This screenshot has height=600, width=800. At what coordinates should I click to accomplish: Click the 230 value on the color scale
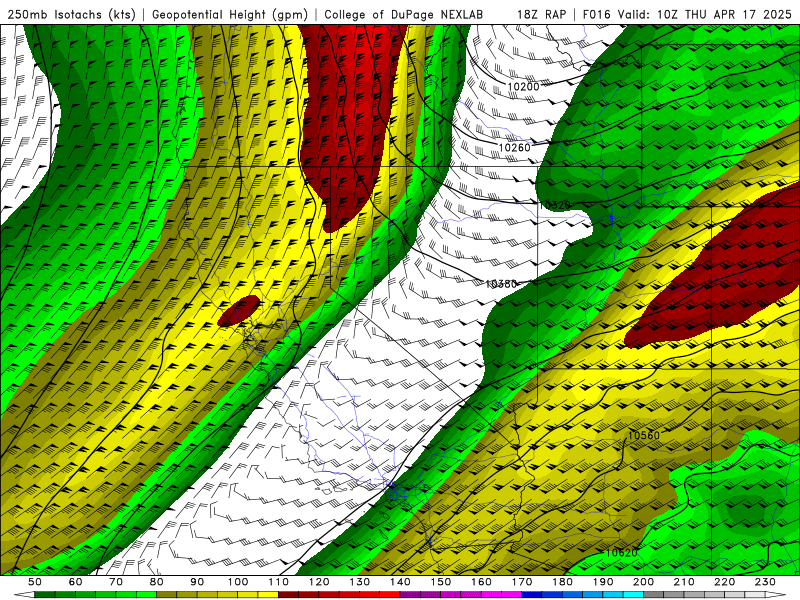coord(765,582)
